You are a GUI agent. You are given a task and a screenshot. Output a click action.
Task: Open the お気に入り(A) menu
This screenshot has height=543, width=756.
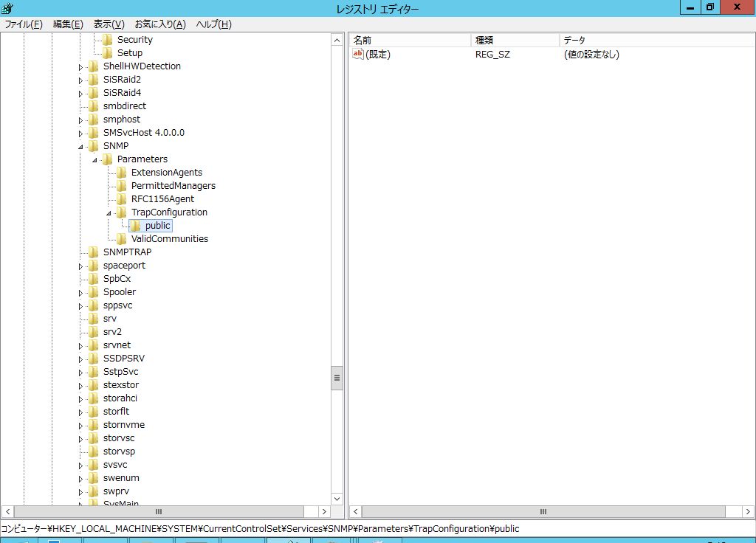coord(160,24)
